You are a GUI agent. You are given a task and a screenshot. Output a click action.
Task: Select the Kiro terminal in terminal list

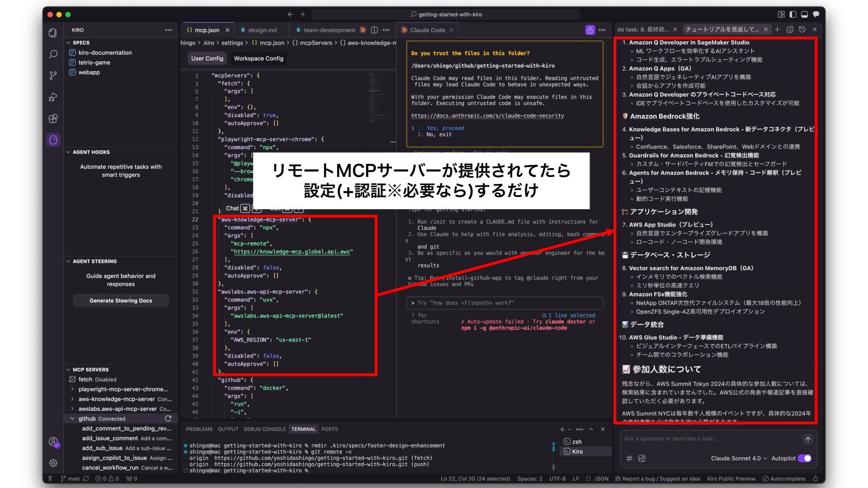586,451
